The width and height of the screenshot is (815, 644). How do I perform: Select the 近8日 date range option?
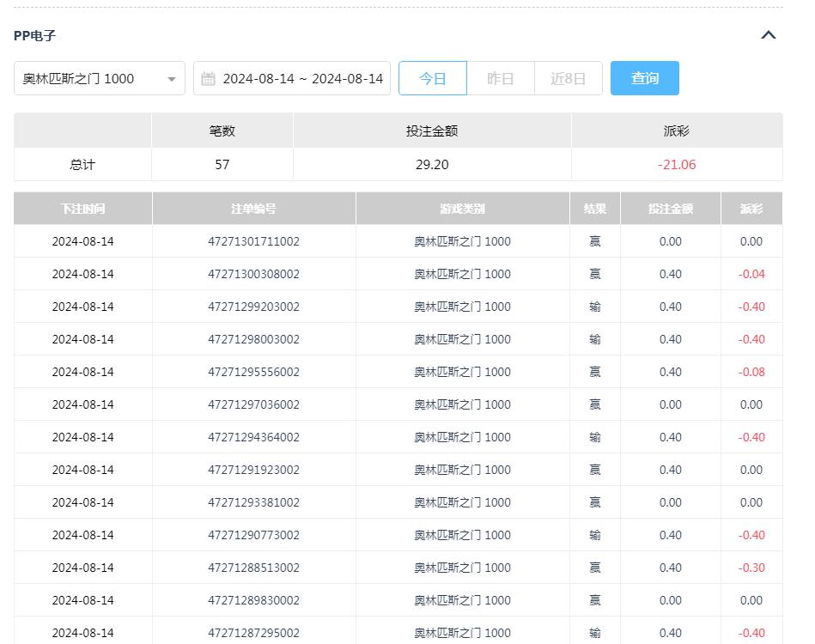coord(568,77)
